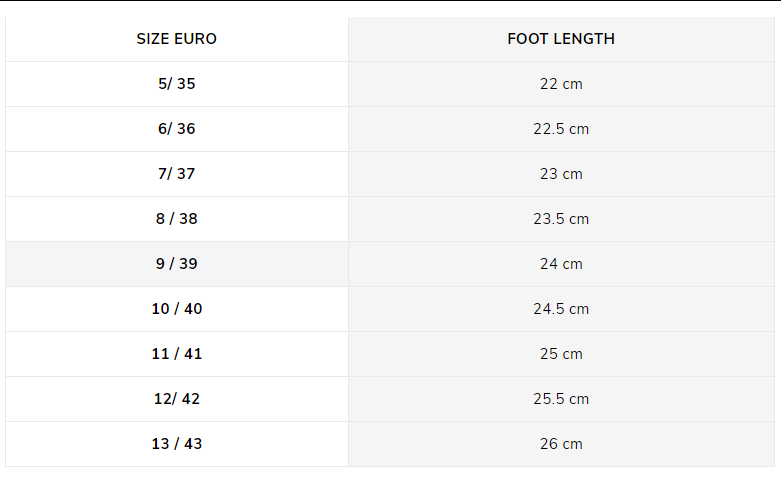Click the 22 cm foot length value
781x495 pixels.
(561, 84)
